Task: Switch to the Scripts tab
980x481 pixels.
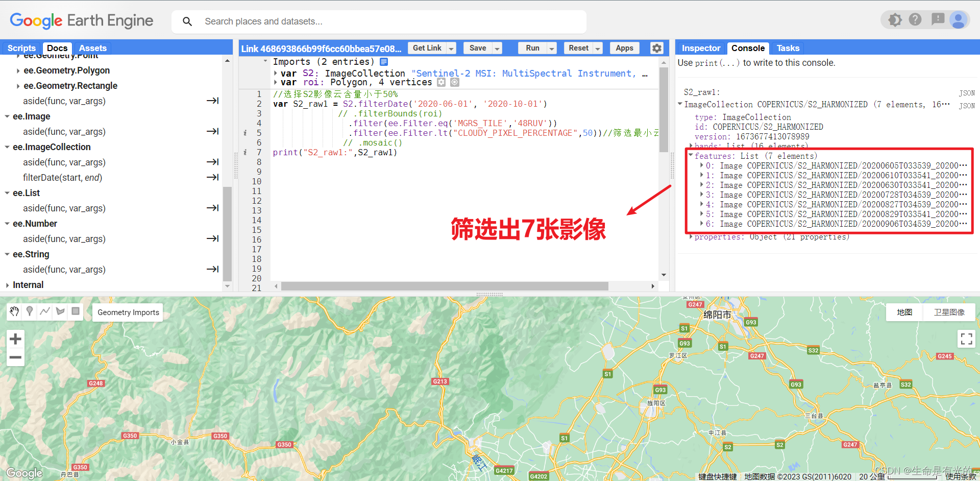Action: click(x=21, y=48)
